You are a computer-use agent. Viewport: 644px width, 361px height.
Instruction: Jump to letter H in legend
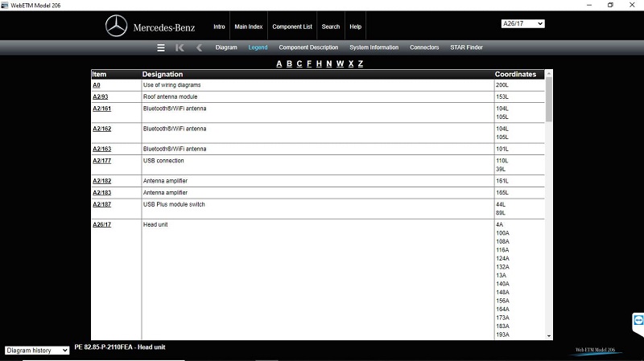coord(319,64)
